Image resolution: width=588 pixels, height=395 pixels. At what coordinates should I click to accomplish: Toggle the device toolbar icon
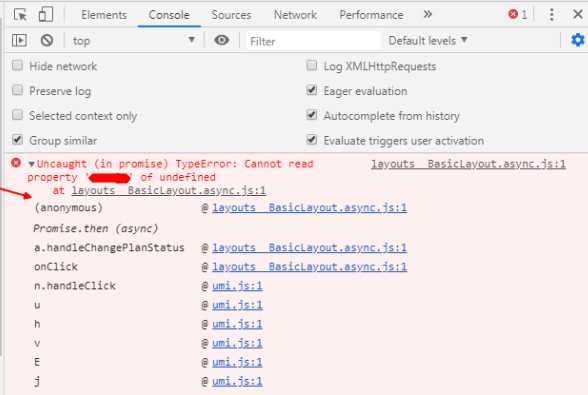tap(46, 15)
